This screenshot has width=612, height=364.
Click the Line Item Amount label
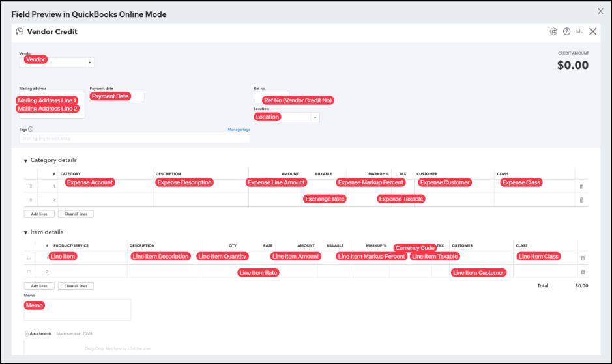pyautogui.click(x=295, y=256)
